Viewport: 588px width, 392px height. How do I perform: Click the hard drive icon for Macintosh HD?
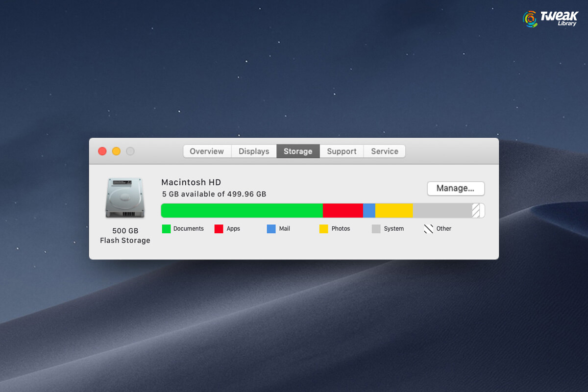coord(125,197)
